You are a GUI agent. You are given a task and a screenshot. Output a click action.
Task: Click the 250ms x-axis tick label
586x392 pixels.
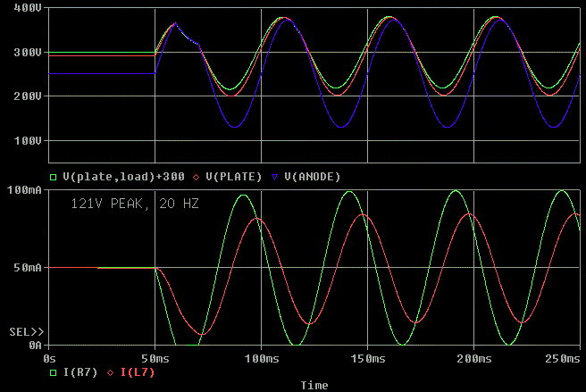click(563, 358)
